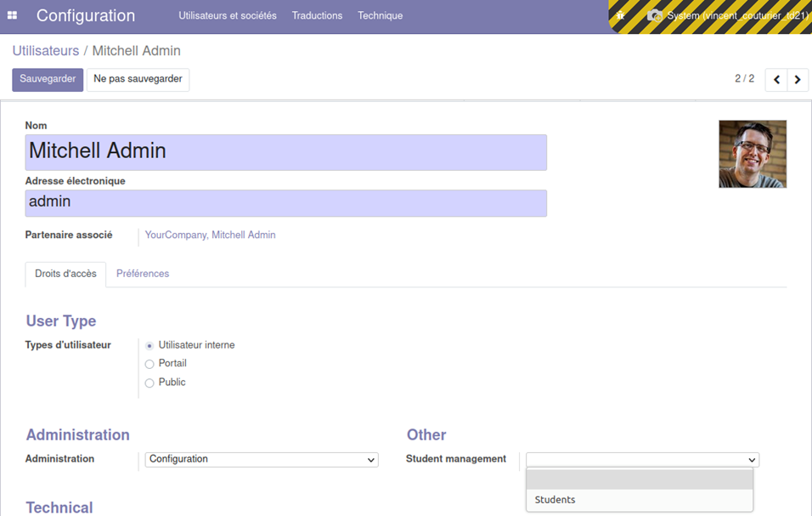The width and height of the screenshot is (812, 516).
Task: Collapse the Student management dropdown
Action: click(642, 460)
